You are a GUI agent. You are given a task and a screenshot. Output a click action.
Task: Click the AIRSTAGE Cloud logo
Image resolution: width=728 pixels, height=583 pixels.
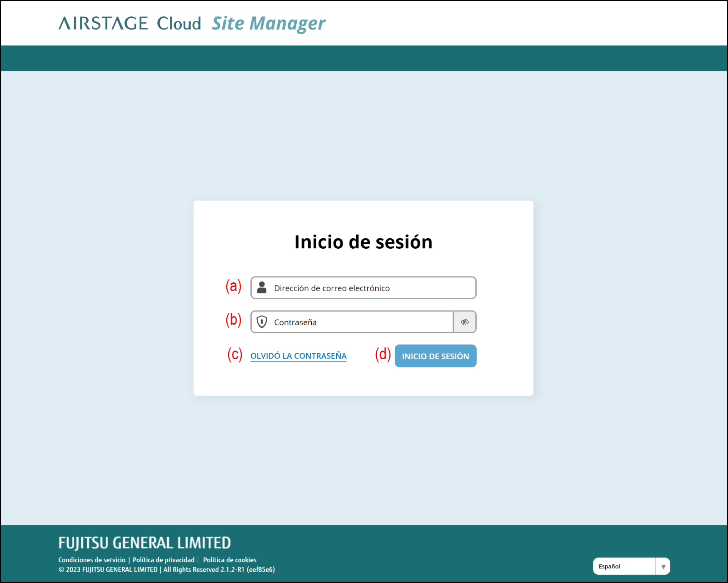pos(130,23)
